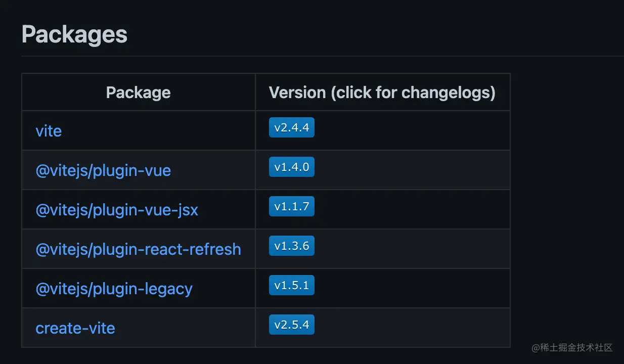Open the vite package link
The height and width of the screenshot is (364, 624).
click(49, 131)
